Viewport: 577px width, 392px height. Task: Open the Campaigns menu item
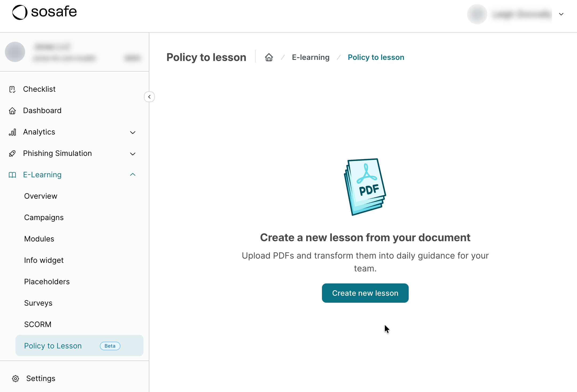pyautogui.click(x=44, y=218)
